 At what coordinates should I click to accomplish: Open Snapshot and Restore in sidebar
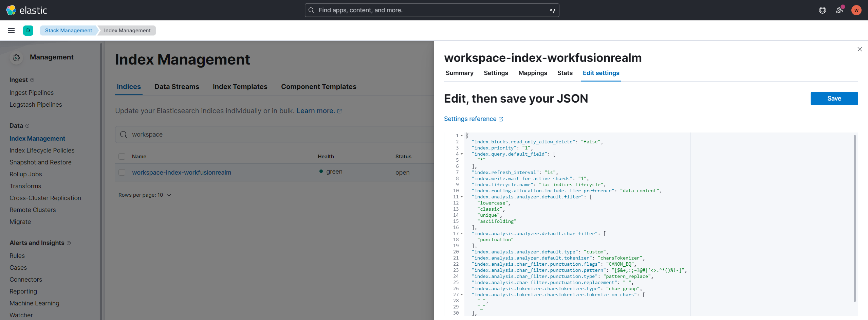[x=40, y=162]
